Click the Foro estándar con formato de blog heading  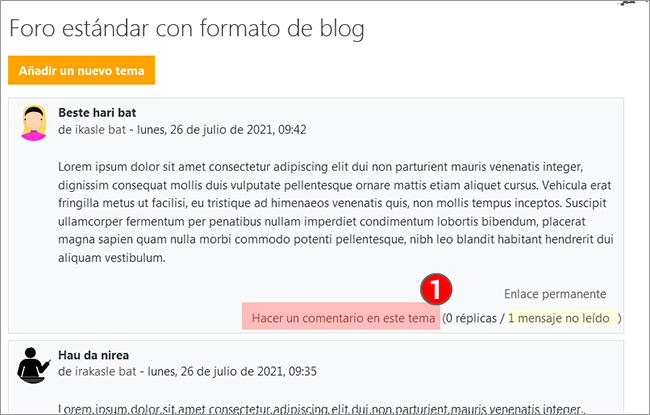[x=186, y=29]
